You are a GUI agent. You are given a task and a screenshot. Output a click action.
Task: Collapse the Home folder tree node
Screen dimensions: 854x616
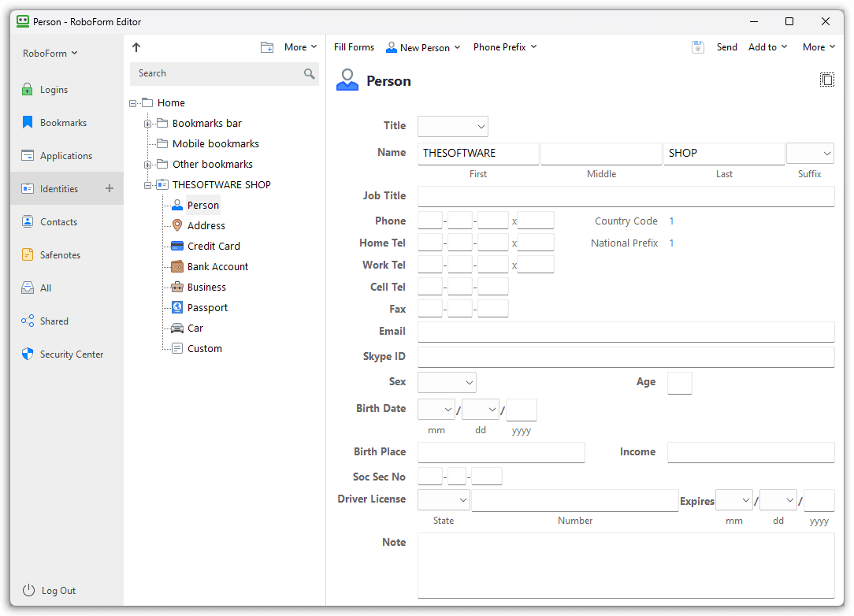(x=132, y=103)
